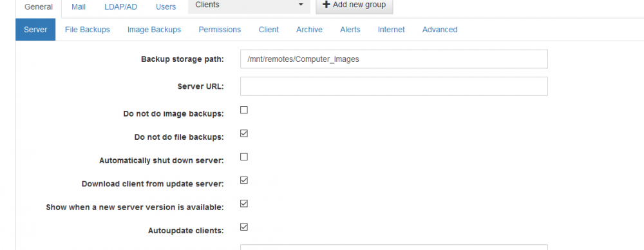Image resolution: width=644 pixels, height=250 pixels.
Task: View the Permissions sub-tab
Action: pyautogui.click(x=220, y=30)
